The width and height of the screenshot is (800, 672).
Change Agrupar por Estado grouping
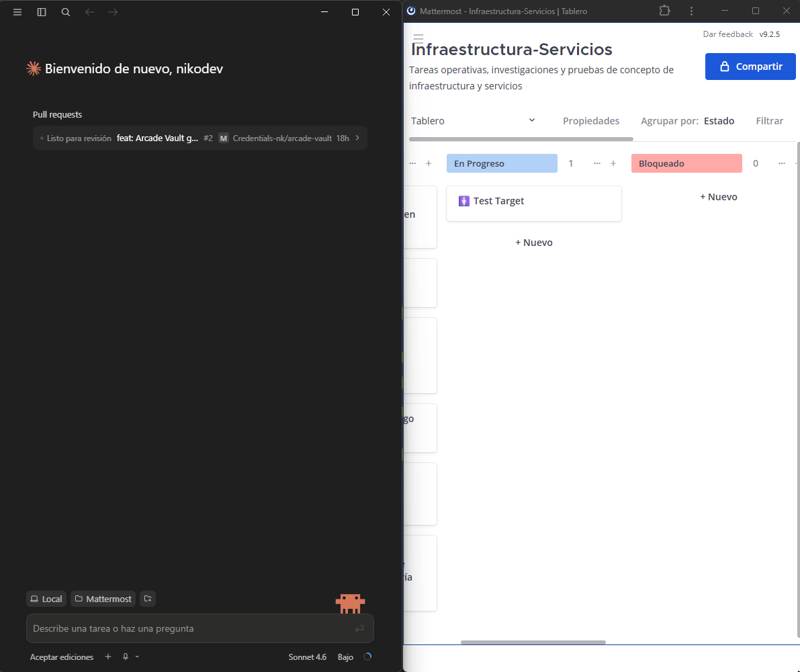(x=687, y=121)
